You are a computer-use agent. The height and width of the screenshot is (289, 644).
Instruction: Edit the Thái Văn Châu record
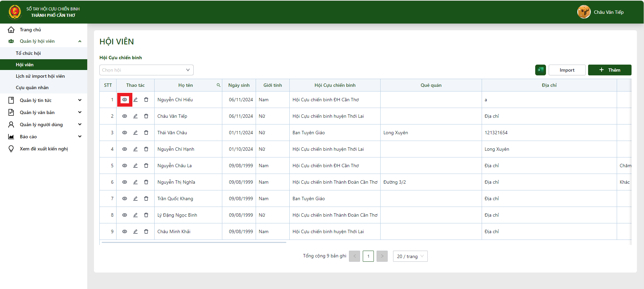pyautogui.click(x=135, y=133)
